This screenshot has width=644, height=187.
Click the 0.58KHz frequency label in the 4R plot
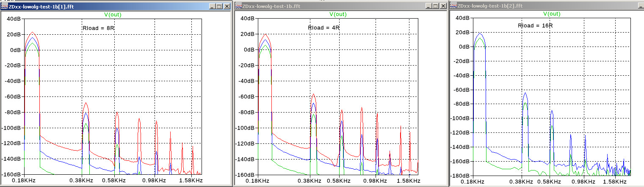point(339,181)
